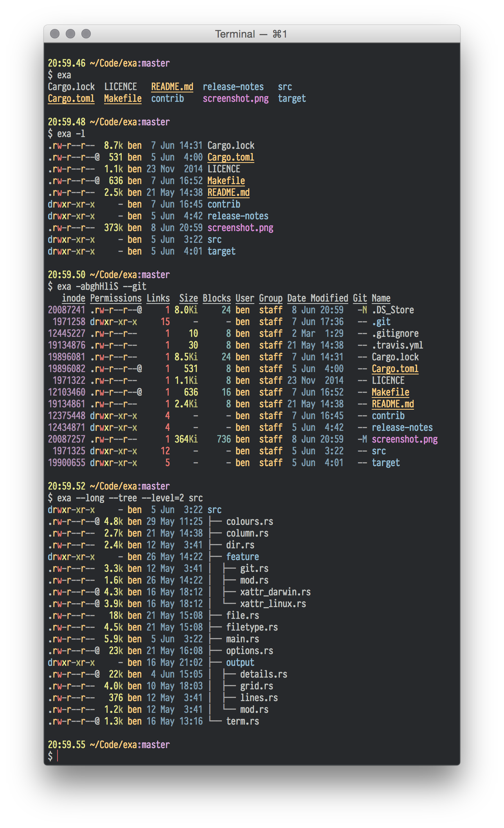
Task: Click the "Terminal — ⌘1" window title
Action: pos(251,34)
